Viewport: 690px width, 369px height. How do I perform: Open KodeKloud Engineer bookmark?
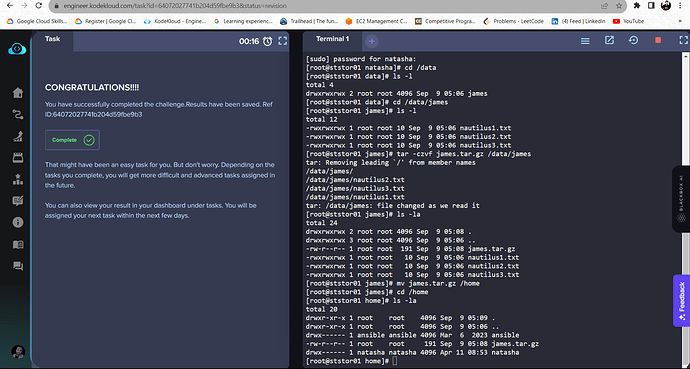(x=175, y=21)
